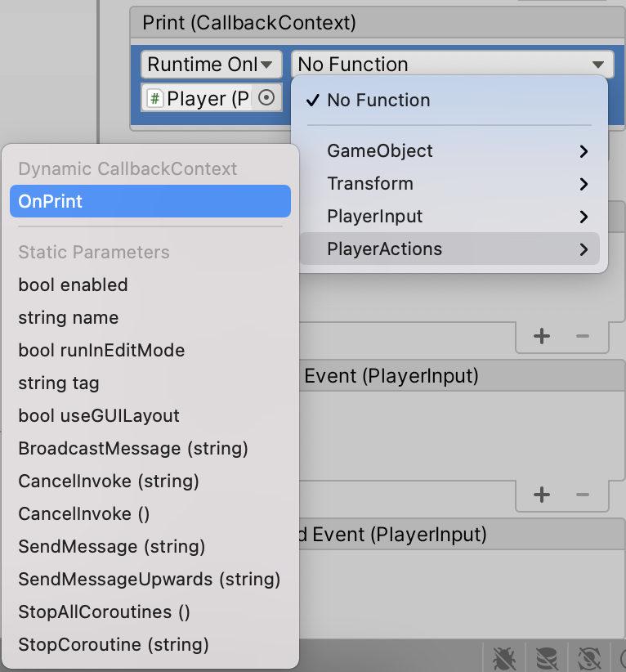Select CancelInvoke () function
The height and width of the screenshot is (672, 626).
150,513
